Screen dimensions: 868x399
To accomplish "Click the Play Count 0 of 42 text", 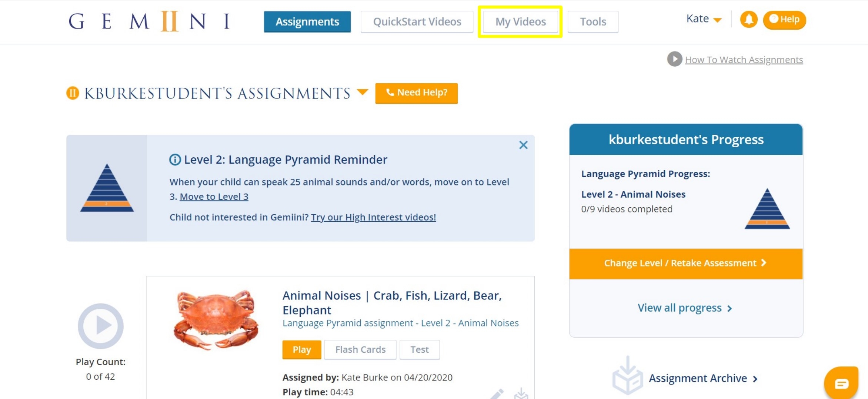I will 100,369.
